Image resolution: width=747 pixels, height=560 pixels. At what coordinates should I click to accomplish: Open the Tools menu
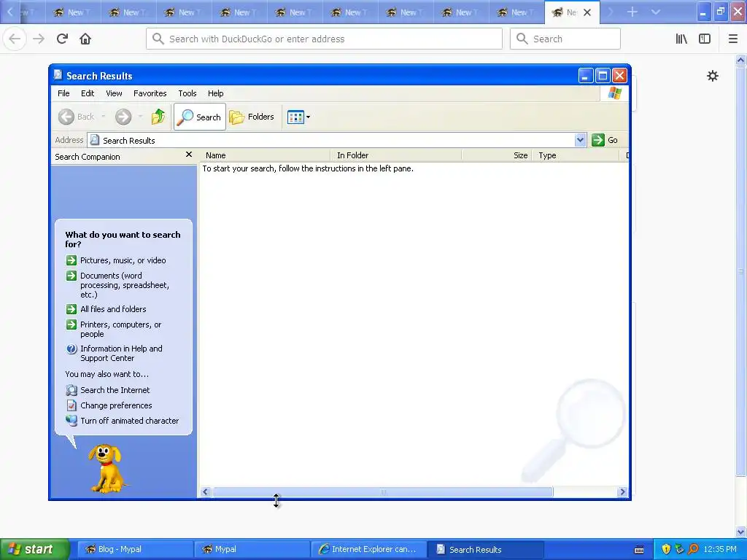pos(187,93)
